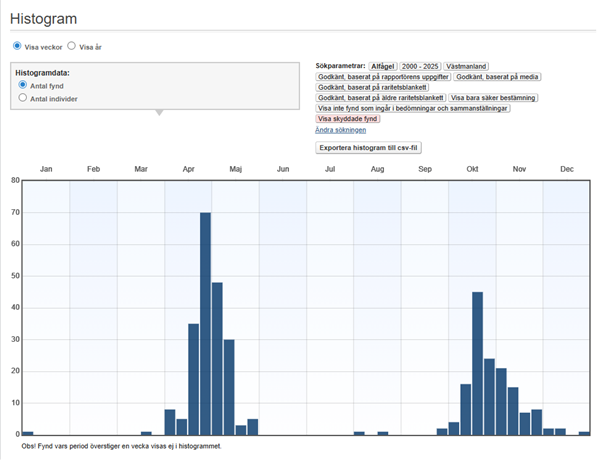Choose 'Antal fynd' histogram data option
602x460 pixels.
coord(23,86)
